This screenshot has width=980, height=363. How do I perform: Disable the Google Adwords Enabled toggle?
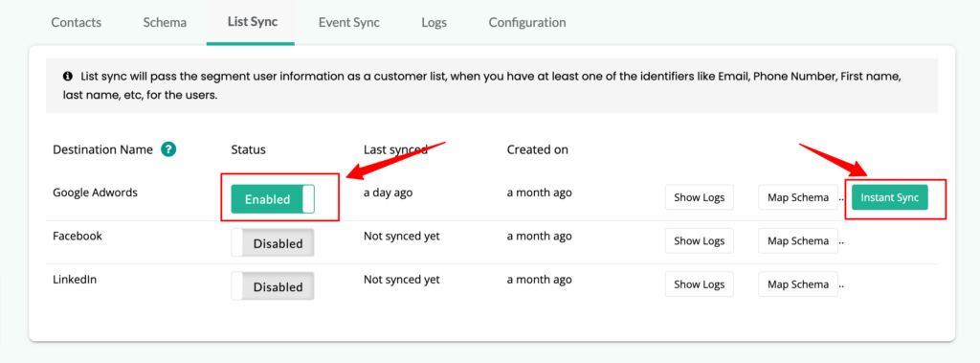[x=273, y=199]
